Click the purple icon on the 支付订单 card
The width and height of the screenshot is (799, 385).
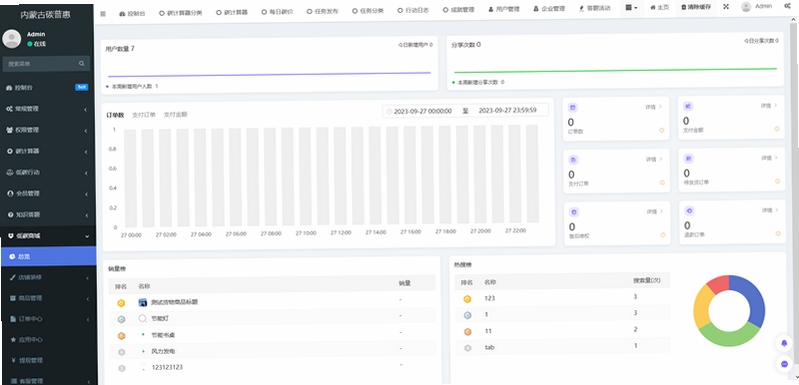tap(573, 160)
